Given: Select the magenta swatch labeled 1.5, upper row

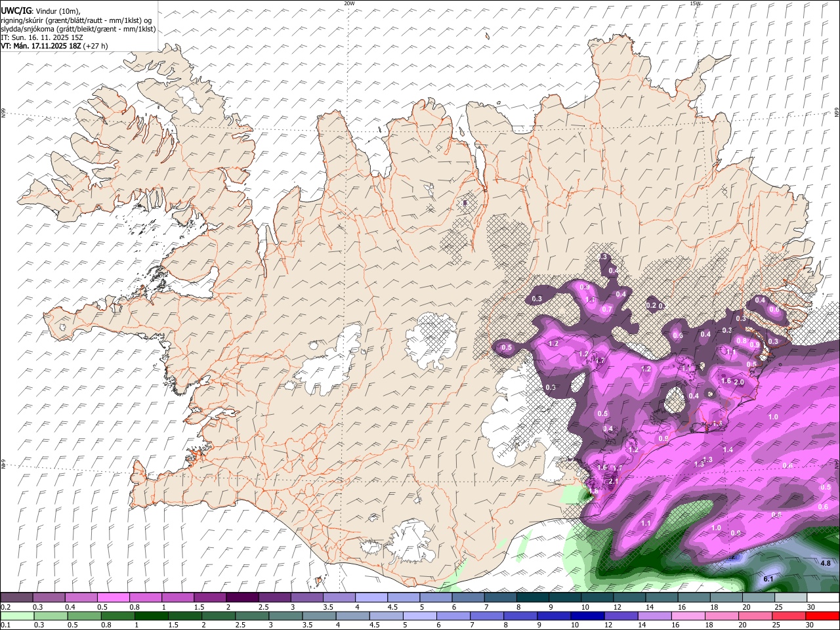Looking at the screenshot, I should 210,598.
